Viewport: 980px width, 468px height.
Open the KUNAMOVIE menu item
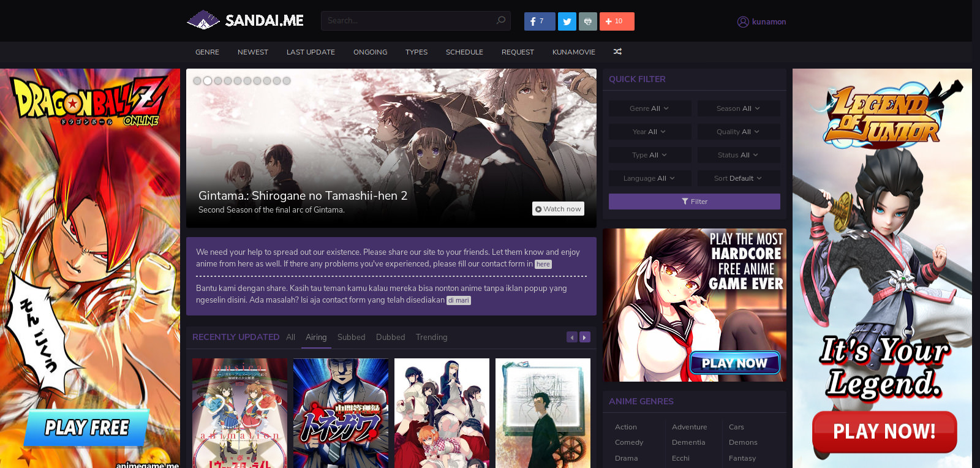tap(574, 52)
